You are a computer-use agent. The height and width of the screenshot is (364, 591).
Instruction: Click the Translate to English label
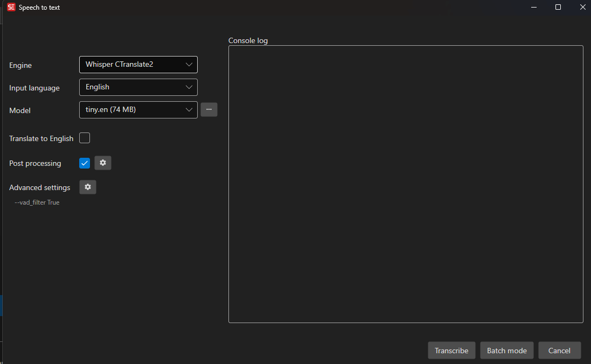[41, 139]
